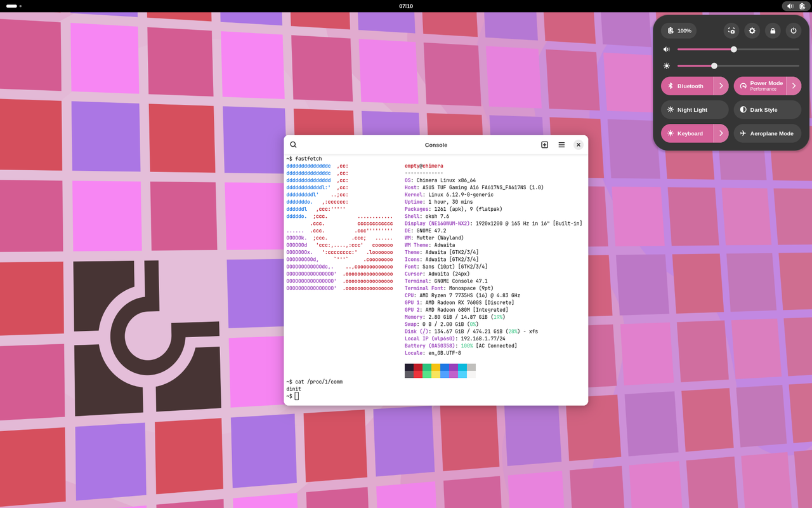This screenshot has height=508, width=812.
Task: Click the 'Swap: 0 B / 2.00 GiB' line
Action: point(440,324)
